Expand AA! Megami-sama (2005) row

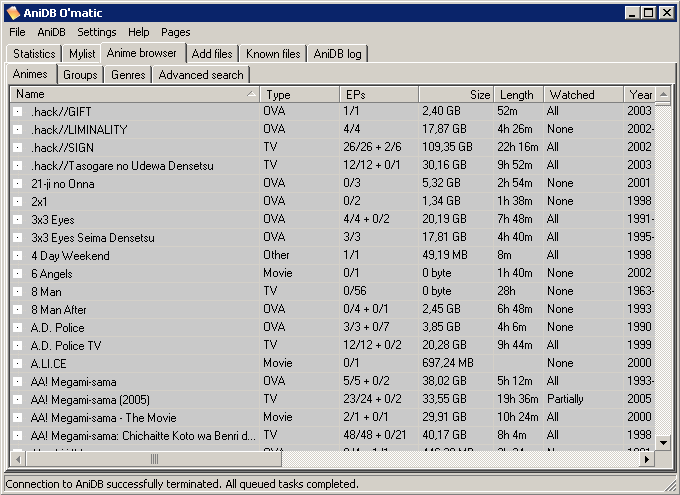17,400
